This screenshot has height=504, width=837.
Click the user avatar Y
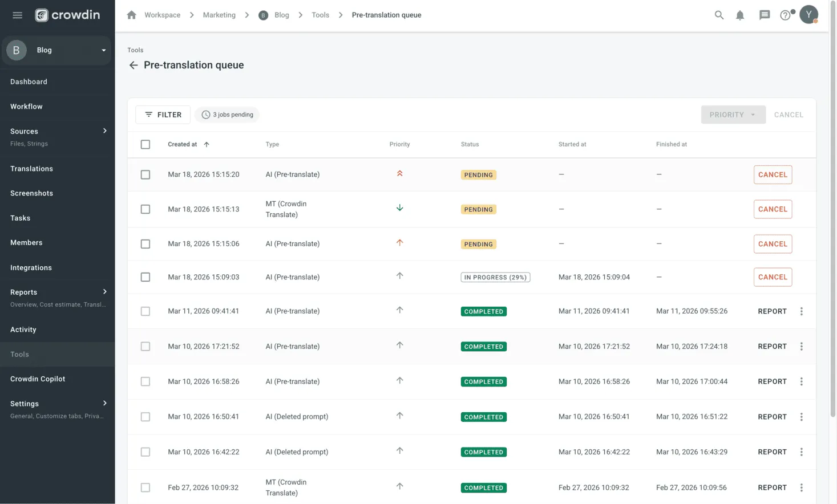(808, 15)
